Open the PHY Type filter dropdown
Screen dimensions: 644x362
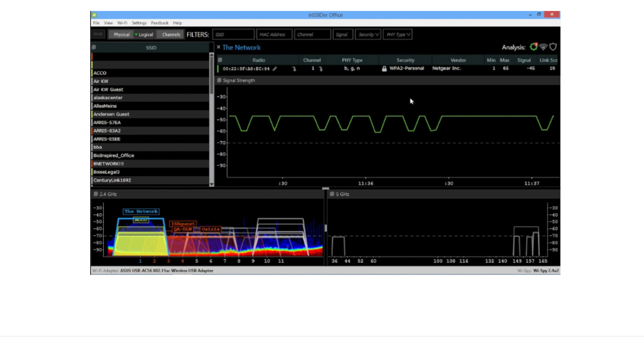(x=398, y=35)
